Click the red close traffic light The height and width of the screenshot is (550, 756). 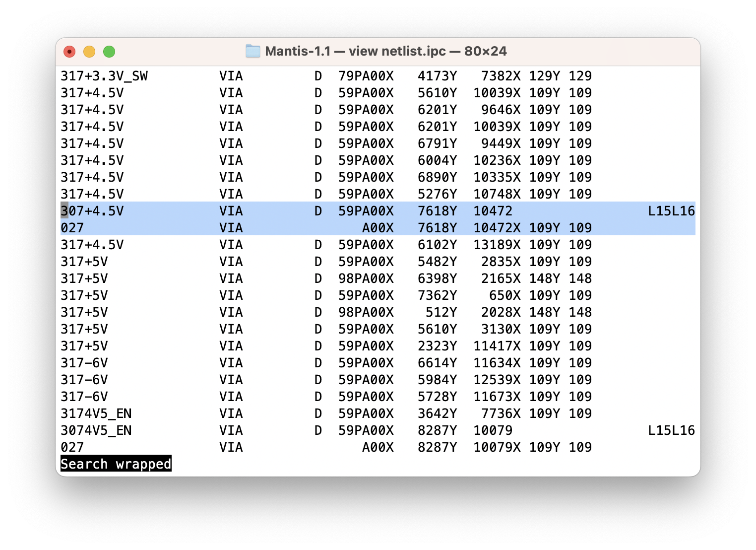69,51
